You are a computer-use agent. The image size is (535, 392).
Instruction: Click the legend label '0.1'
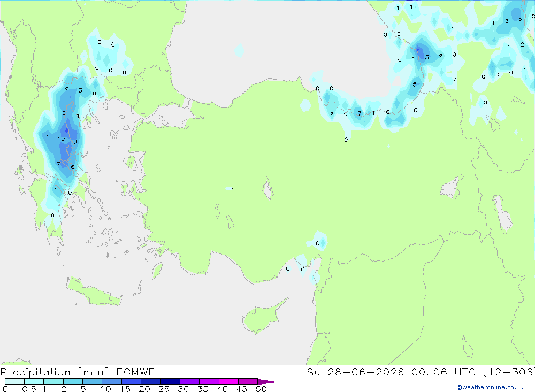9,389
